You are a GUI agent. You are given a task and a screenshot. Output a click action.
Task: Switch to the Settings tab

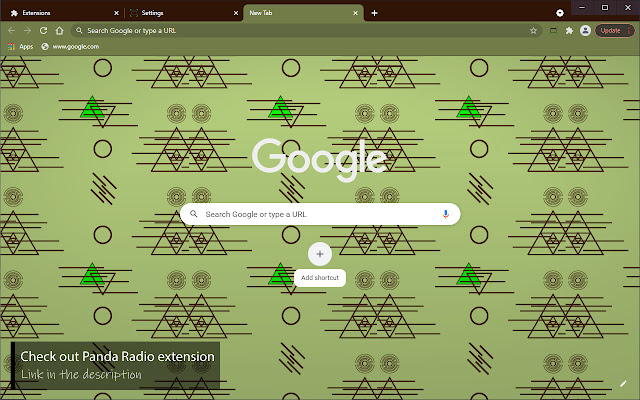[184, 13]
